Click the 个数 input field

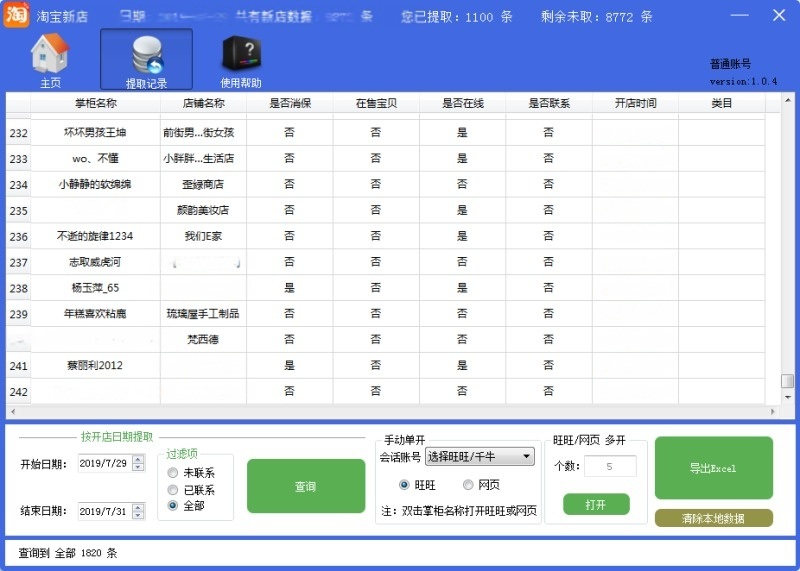coord(610,466)
